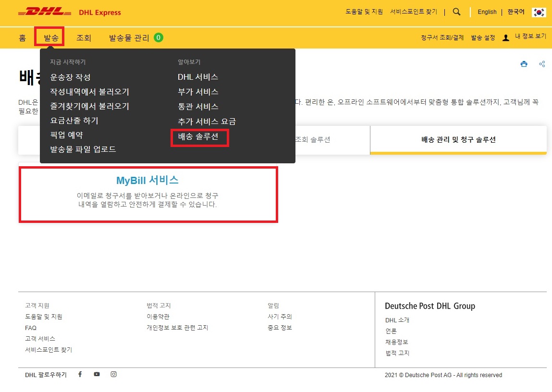Click 서비스포인트 찾기 in header
The width and height of the screenshot is (552, 392).
[x=414, y=12]
